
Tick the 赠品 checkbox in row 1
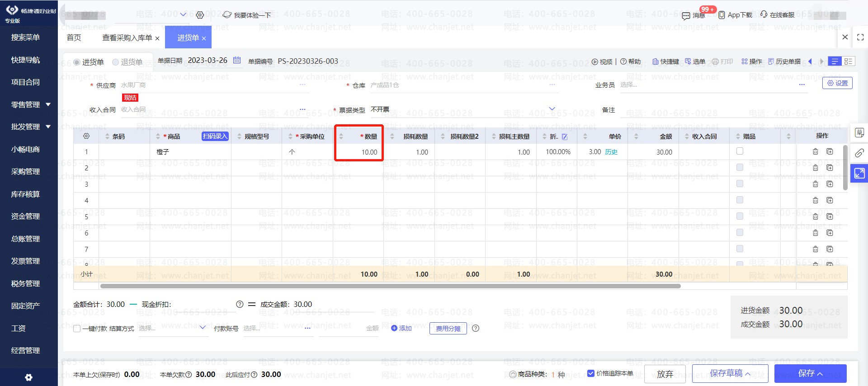pyautogui.click(x=740, y=151)
